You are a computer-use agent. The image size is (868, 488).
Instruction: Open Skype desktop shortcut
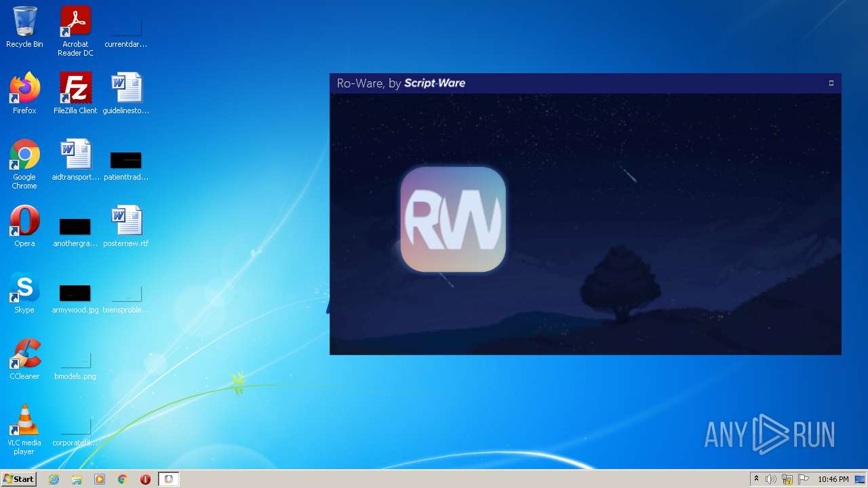click(x=24, y=293)
